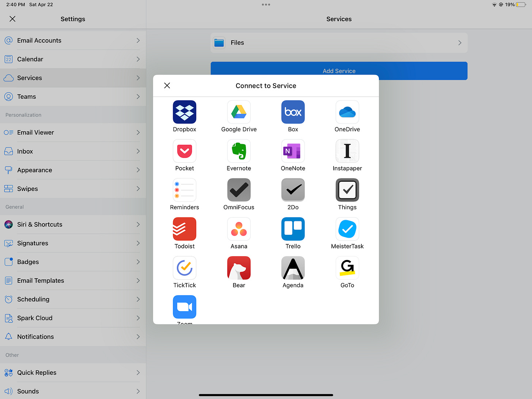The image size is (532, 399).
Task: Select the Services settings row
Action: click(x=73, y=78)
